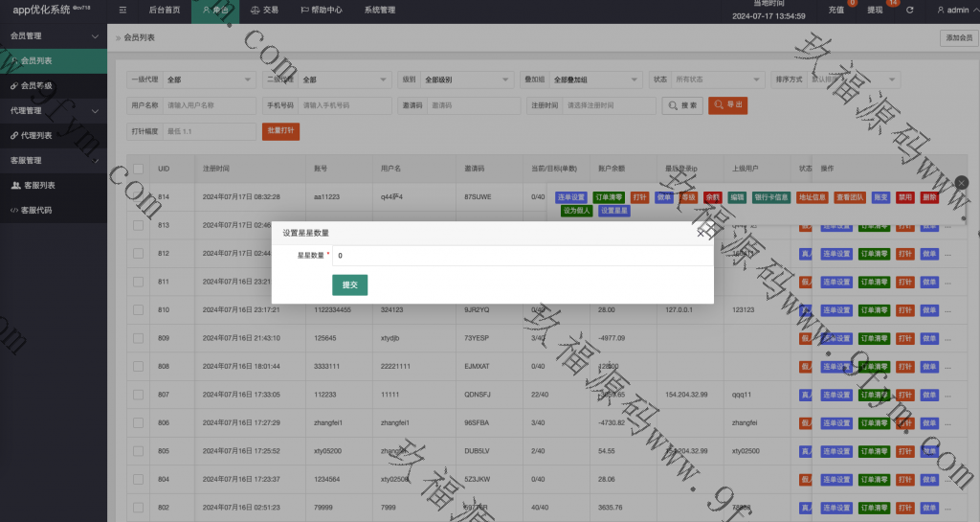Tick the checkbox for UID 810 row
The image size is (980, 522).
point(138,310)
